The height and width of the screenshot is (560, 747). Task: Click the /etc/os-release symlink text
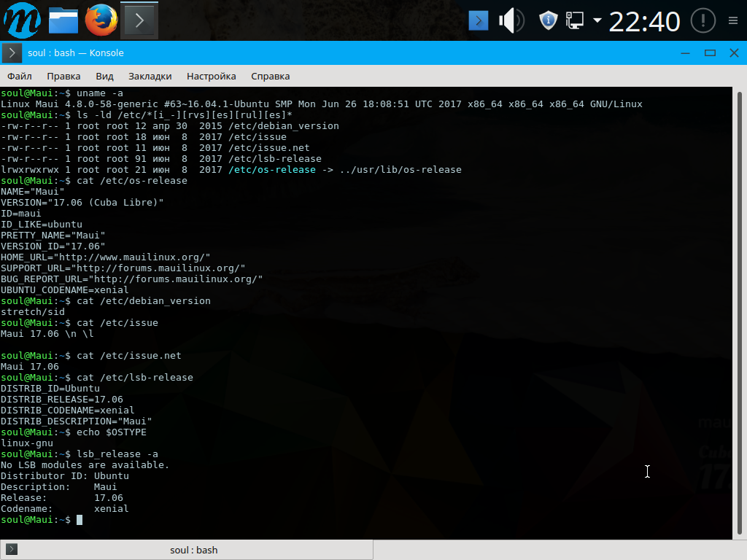click(x=272, y=169)
